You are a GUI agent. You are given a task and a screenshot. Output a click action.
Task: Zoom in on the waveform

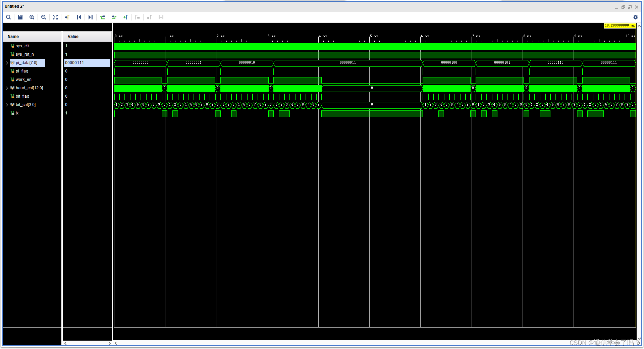click(x=32, y=17)
